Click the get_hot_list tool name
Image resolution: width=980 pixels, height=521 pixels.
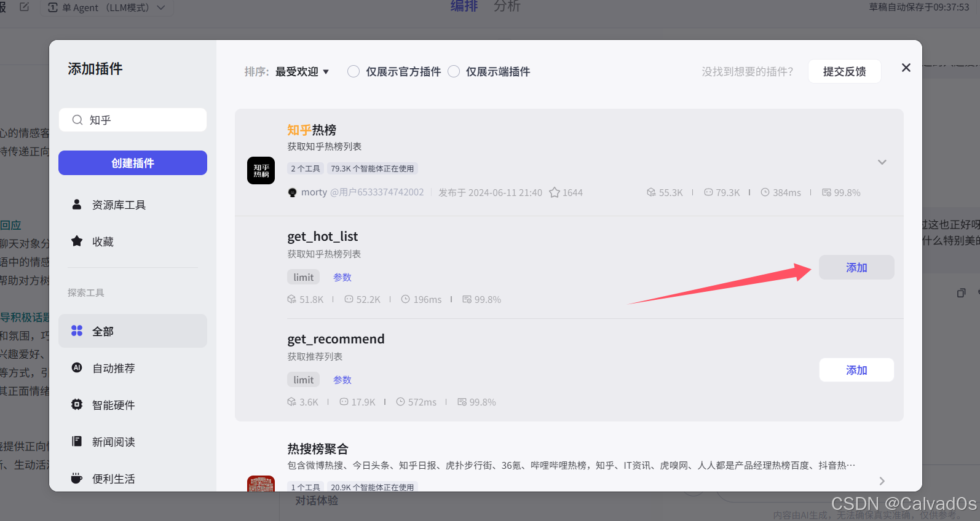323,237
